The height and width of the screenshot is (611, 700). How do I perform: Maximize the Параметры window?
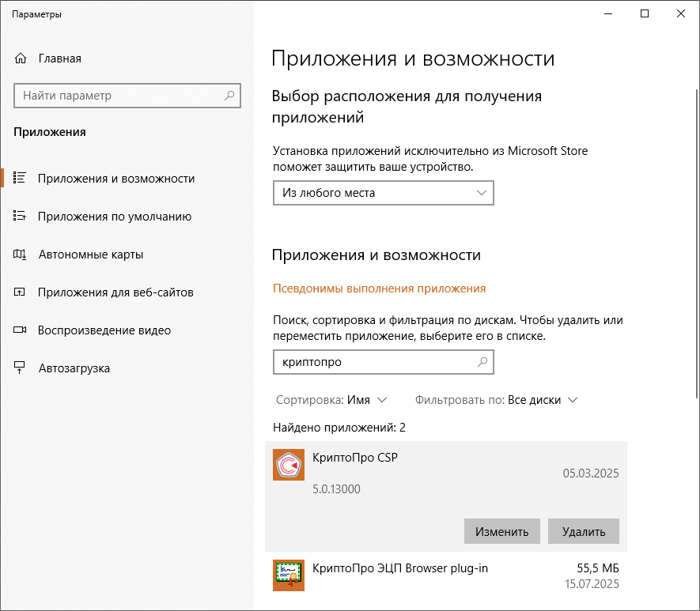pos(645,13)
